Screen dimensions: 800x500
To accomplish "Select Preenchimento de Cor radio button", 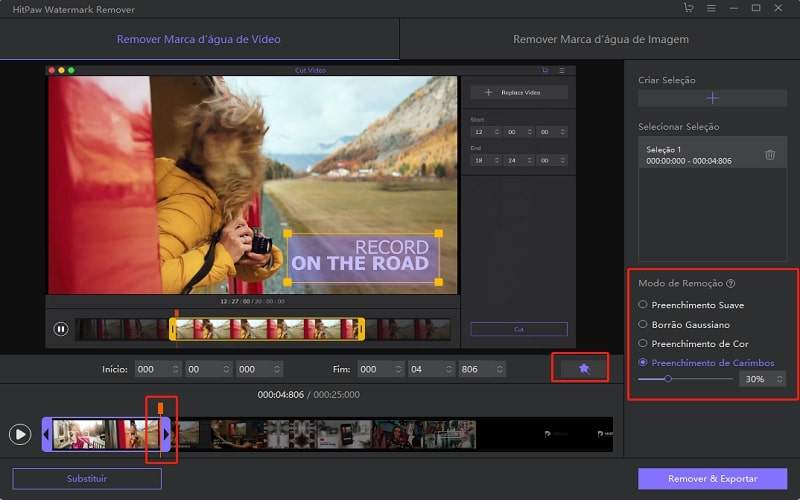I will tap(642, 343).
